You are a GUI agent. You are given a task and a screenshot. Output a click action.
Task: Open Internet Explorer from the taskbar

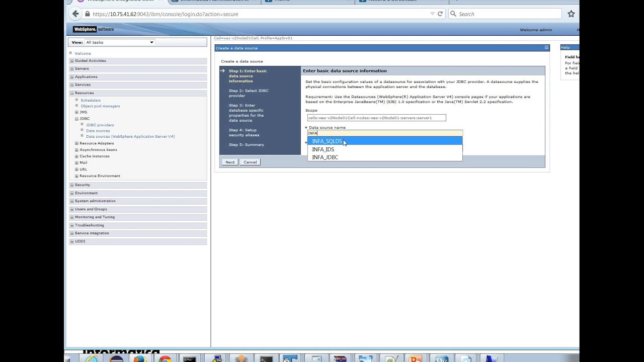tap(92, 359)
